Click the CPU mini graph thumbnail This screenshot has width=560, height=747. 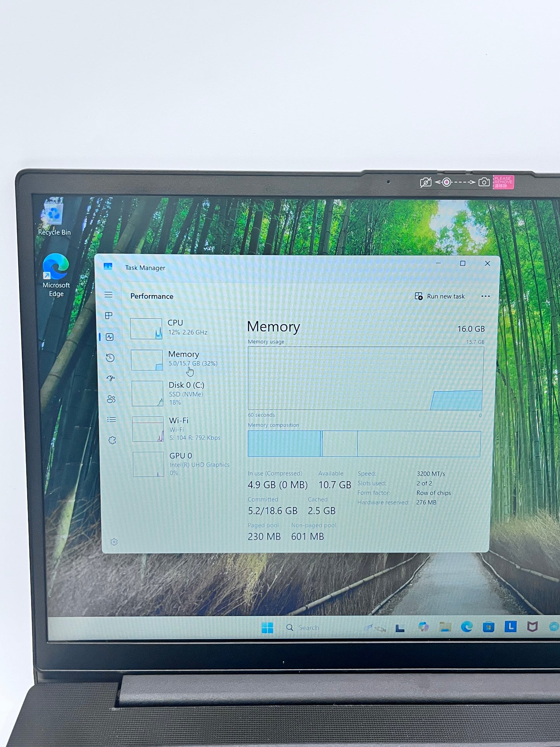[146, 329]
